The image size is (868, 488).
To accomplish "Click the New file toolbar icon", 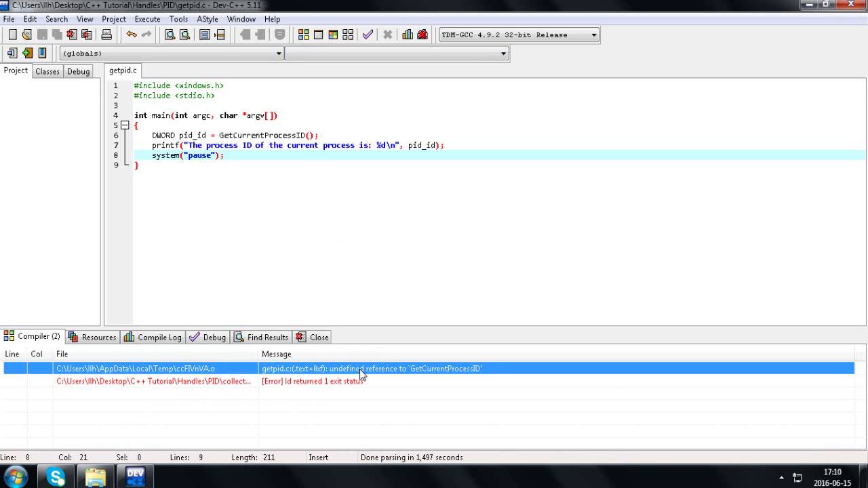I will (12, 35).
